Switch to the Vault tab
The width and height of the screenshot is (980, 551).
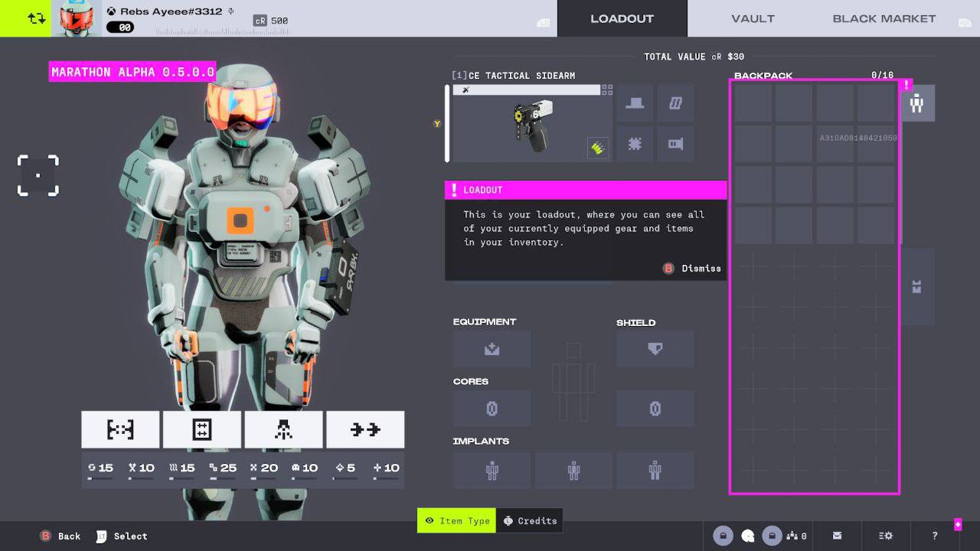point(753,18)
